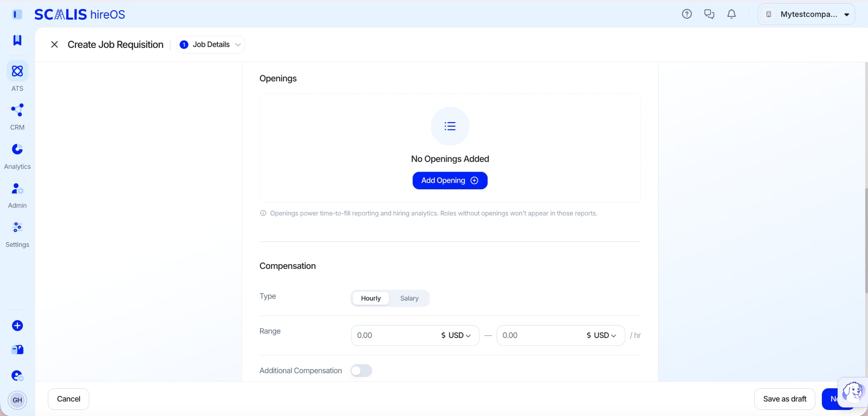Click Save as draft
Image resolution: width=868 pixels, height=416 pixels.
pos(784,399)
